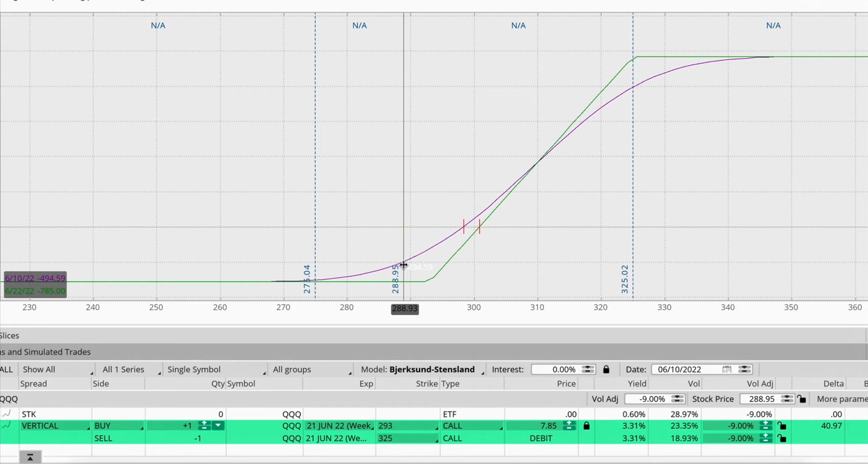Expand the quantity +1 dropdown arrow
The height and width of the screenshot is (464, 868).
coord(218,426)
